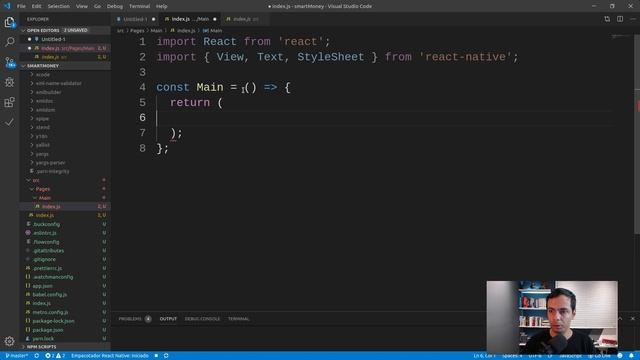Click the JavaScript language mode entry
Screen dimensions: 640x360
[x=570, y=356]
